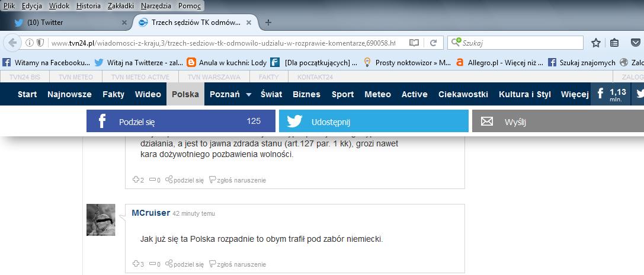Open a new tab with the plus button
The image size is (644, 275).
coord(268,23)
